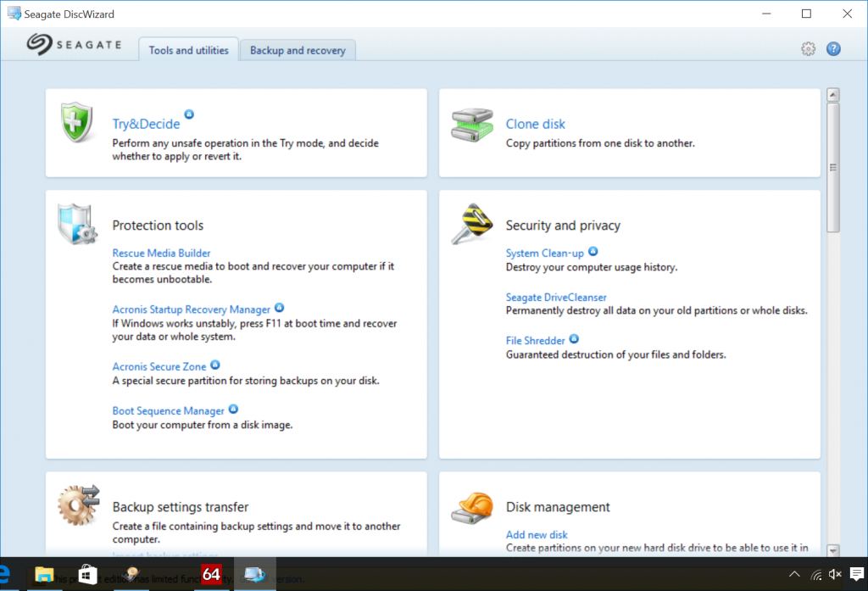
Task: Click the lock badge beside File Shredder
Action: point(574,339)
